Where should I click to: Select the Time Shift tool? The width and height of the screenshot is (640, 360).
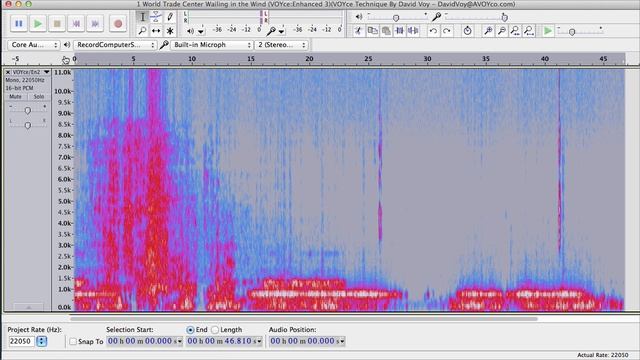click(156, 31)
